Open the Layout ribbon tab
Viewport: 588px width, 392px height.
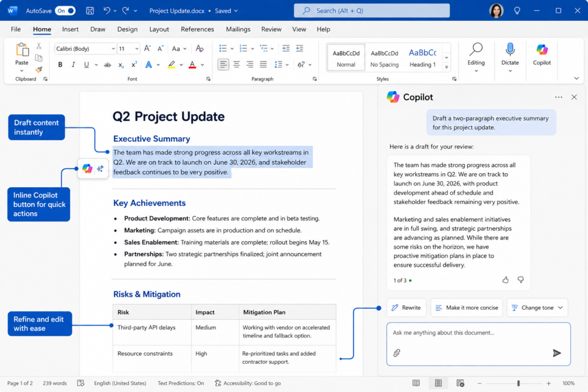point(159,29)
